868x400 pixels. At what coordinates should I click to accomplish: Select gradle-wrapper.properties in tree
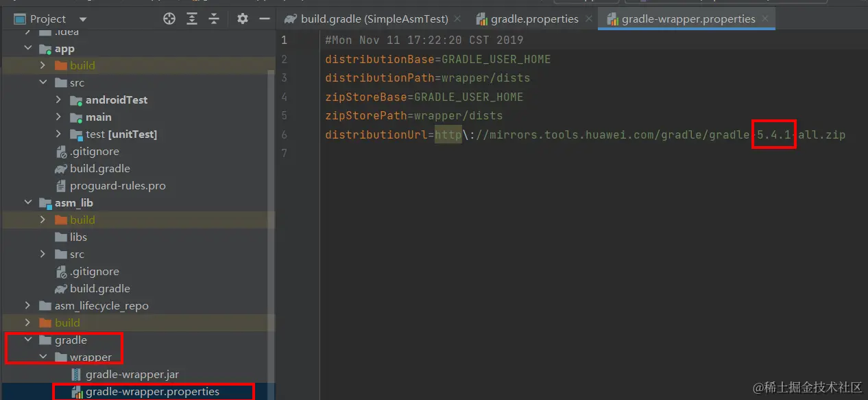(153, 392)
